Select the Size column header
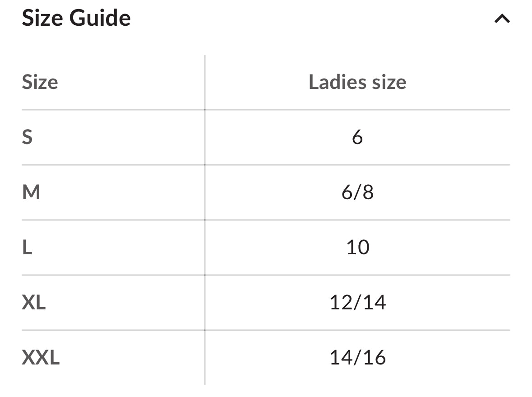This screenshot has height=397, width=532. [40, 82]
